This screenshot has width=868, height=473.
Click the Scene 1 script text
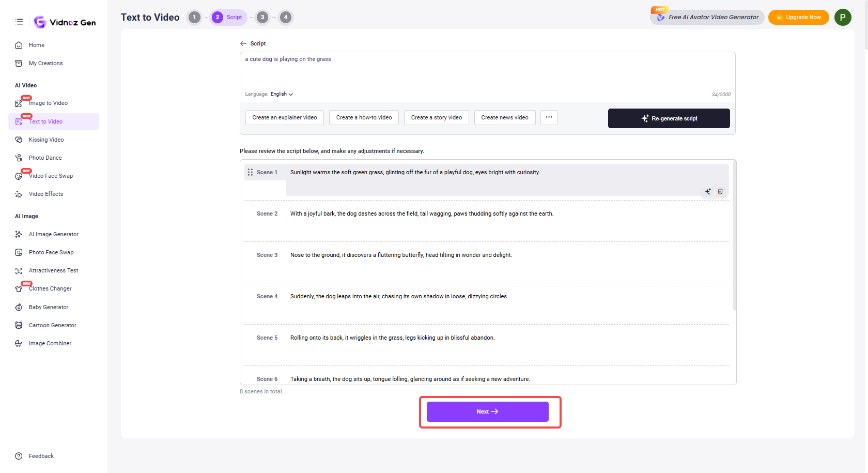point(415,172)
